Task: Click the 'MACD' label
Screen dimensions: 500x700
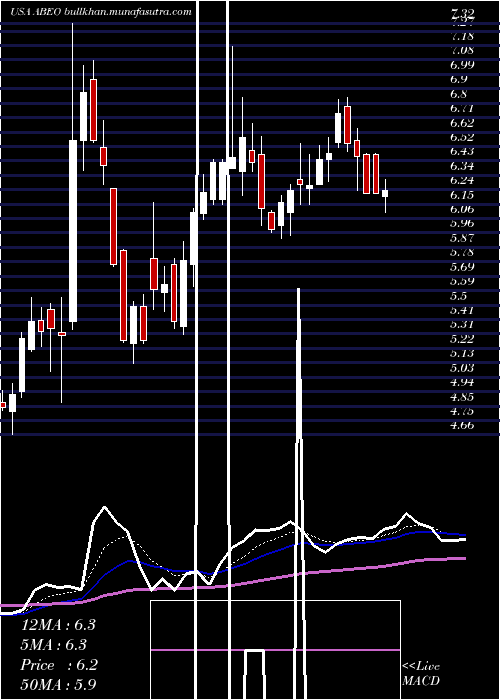Action: pos(421,681)
